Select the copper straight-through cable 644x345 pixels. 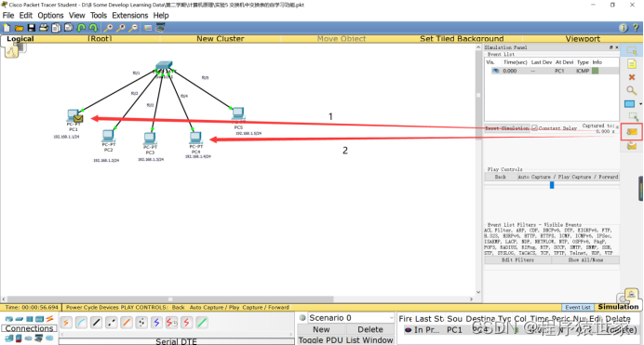pos(96,323)
